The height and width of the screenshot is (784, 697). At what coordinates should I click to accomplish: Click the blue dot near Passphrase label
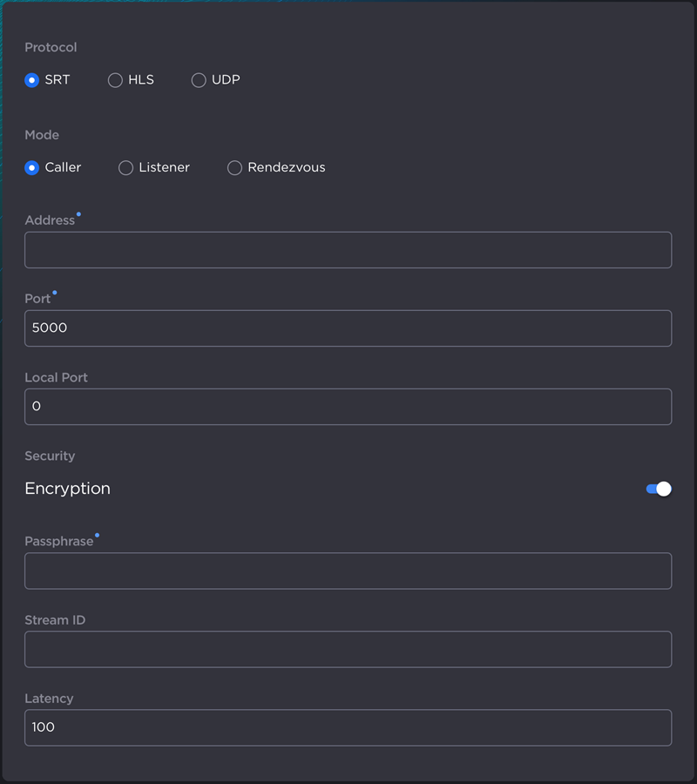tap(97, 534)
